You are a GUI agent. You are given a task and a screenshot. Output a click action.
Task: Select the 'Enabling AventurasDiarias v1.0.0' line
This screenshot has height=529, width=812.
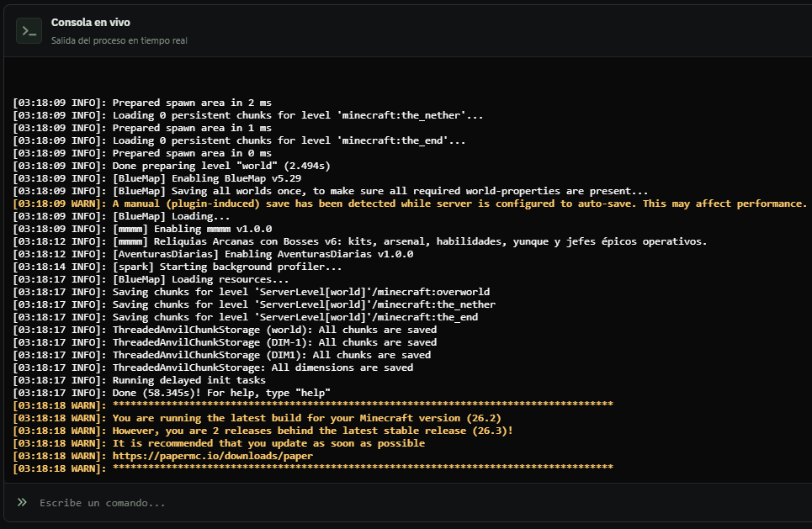pos(214,254)
